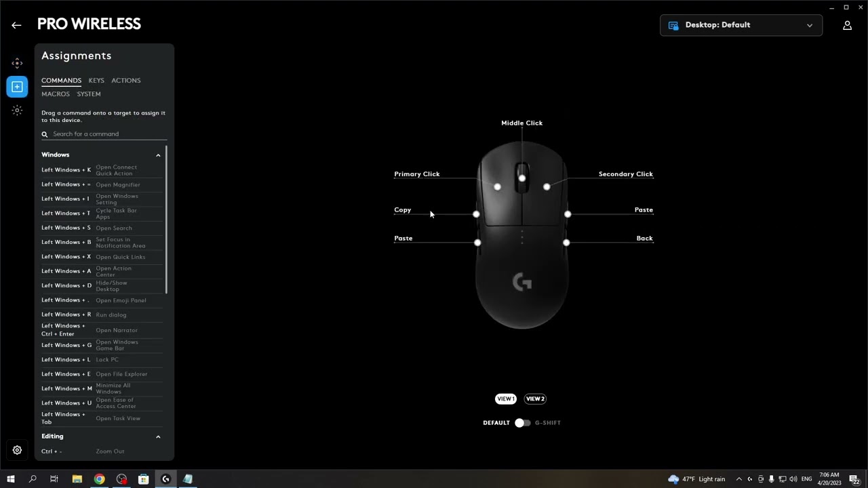
Task: Click the microphone icon in system tray
Action: 771,479
